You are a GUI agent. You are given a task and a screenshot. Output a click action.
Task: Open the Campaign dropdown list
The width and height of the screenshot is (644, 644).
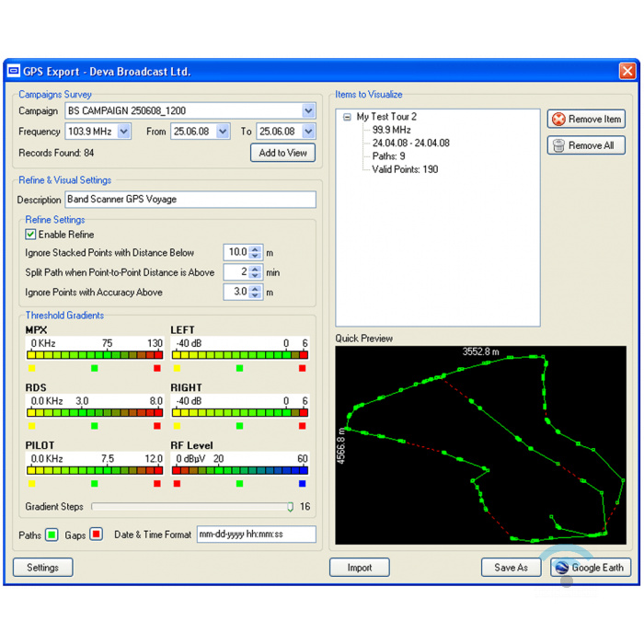[x=308, y=111]
